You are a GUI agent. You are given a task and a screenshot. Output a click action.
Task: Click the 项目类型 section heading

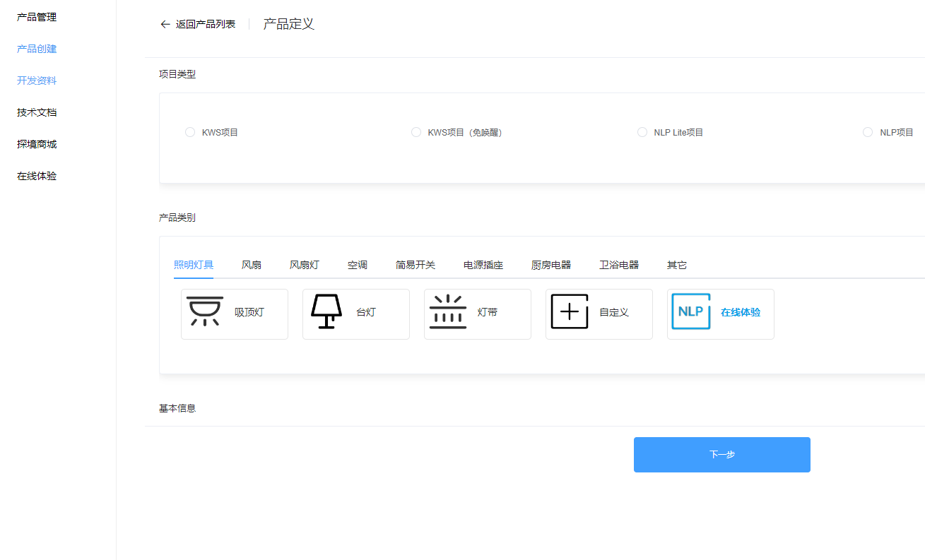177,74
